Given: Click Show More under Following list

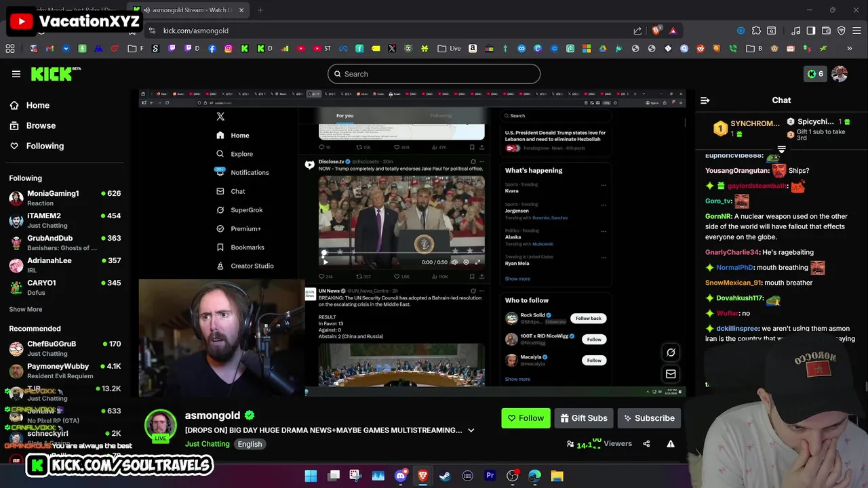Looking at the screenshot, I should coord(25,309).
